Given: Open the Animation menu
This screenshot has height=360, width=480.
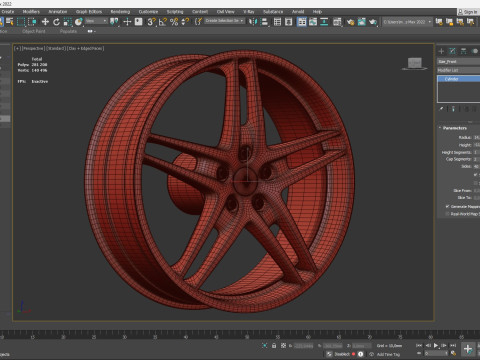Looking at the screenshot, I should click(x=58, y=12).
